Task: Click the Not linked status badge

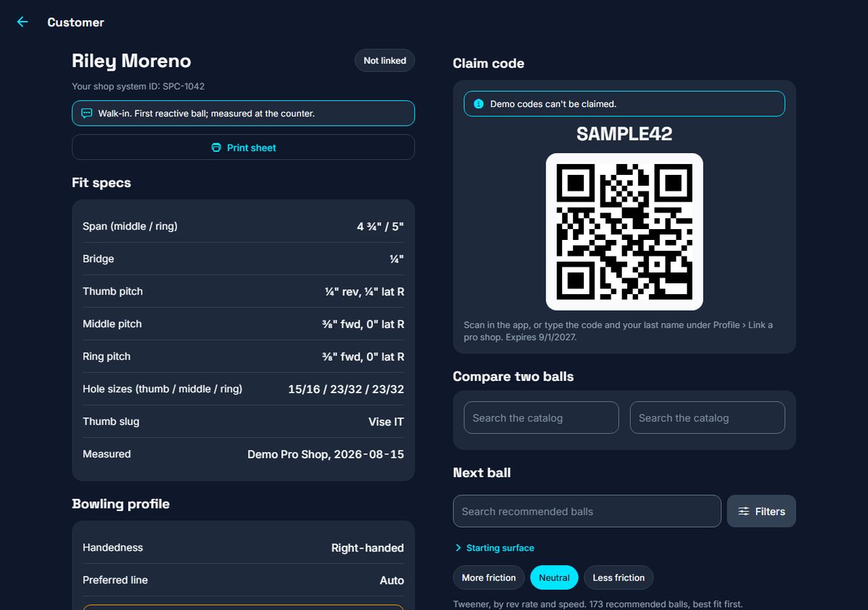Action: [385, 61]
